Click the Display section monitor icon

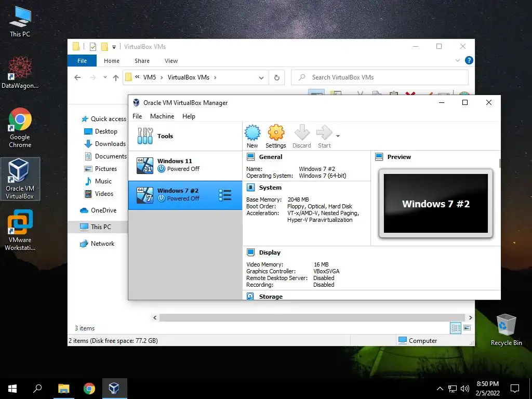pyautogui.click(x=251, y=252)
